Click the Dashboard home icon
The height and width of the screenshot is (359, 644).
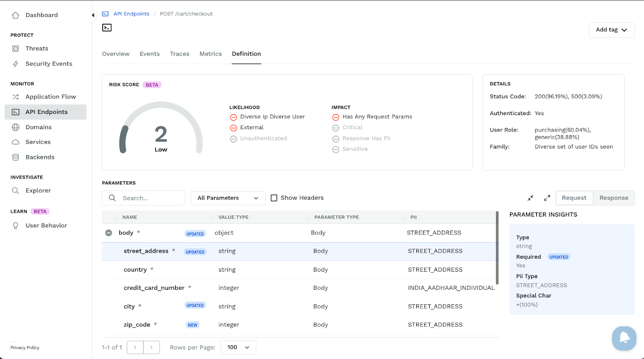[16, 15]
